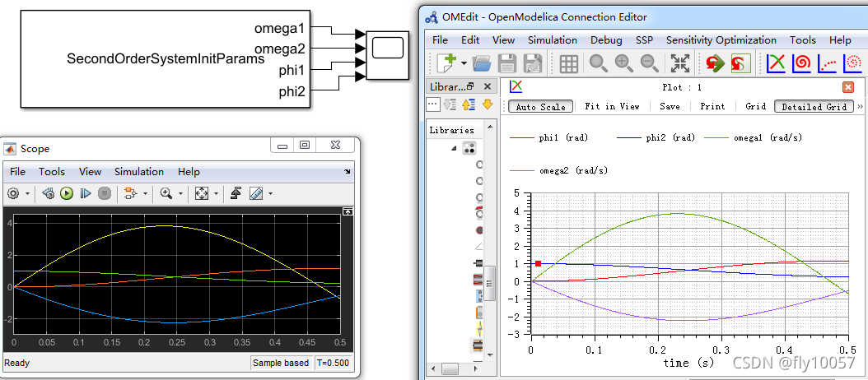The height and width of the screenshot is (380, 868).
Task: Open OMEdit File menu
Action: click(440, 39)
